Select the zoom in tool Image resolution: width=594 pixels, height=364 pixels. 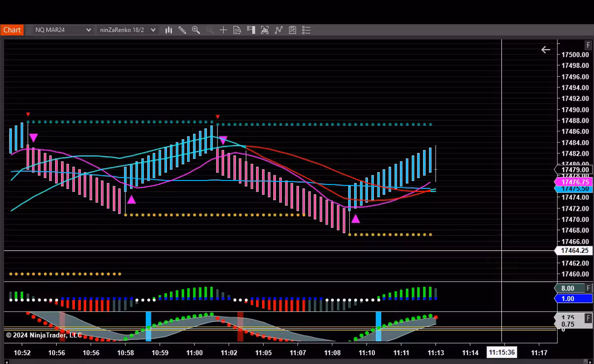[196, 30]
